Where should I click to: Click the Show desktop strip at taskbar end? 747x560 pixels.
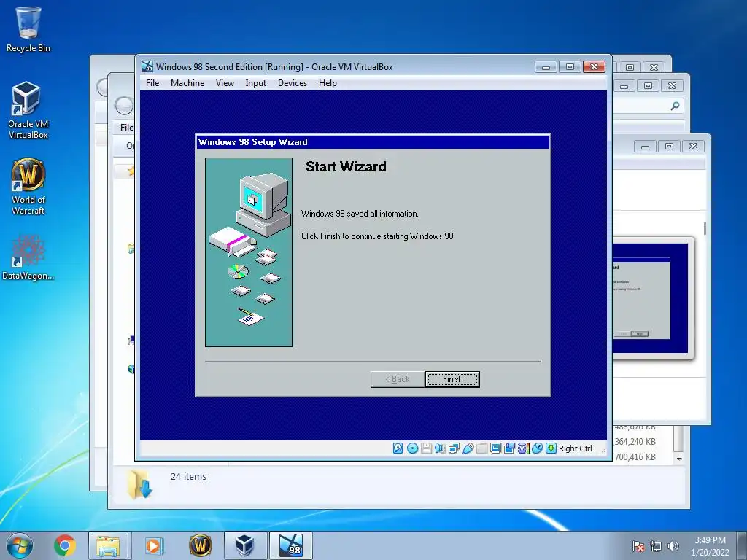click(743, 545)
